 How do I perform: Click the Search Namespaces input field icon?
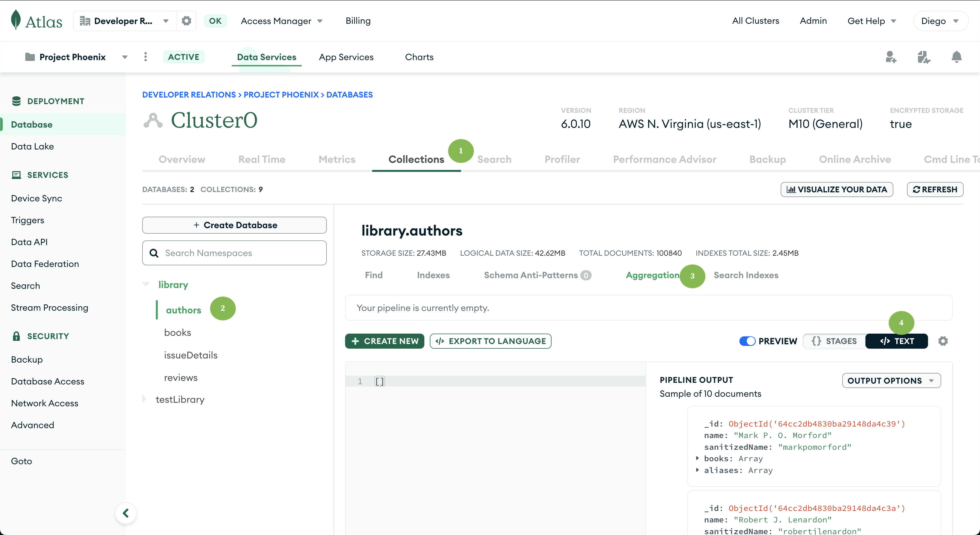(x=154, y=252)
